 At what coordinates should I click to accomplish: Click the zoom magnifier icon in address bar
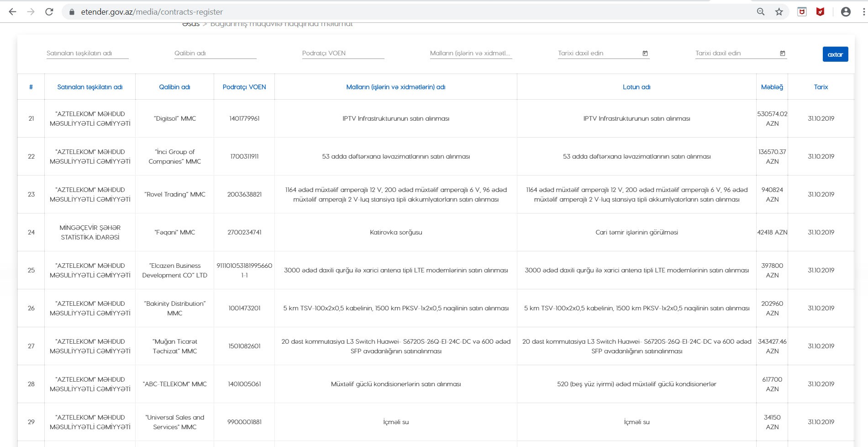click(761, 12)
